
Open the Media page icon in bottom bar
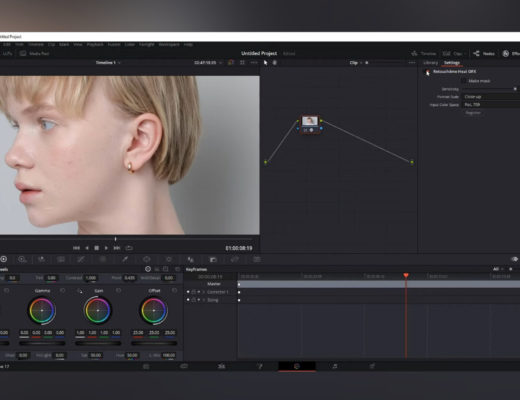click(x=146, y=366)
